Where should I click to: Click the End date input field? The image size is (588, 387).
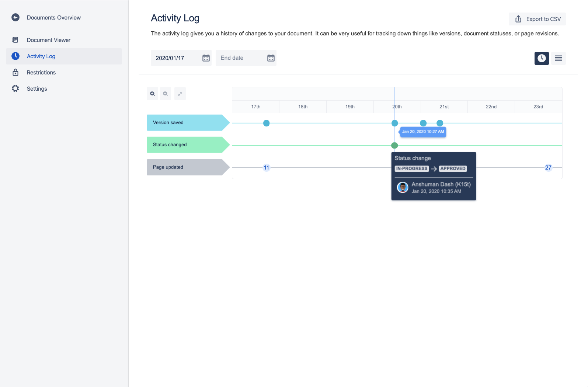coord(240,58)
